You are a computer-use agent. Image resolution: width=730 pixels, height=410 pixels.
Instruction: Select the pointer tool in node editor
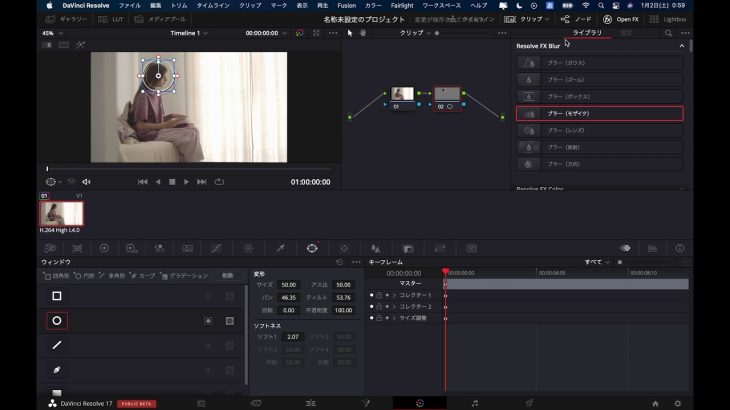350,33
